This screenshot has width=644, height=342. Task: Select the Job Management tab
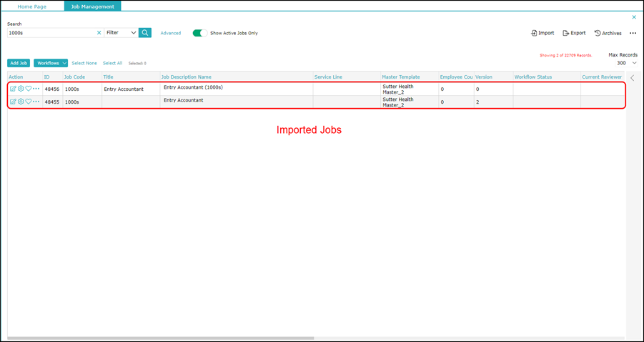[x=92, y=6]
